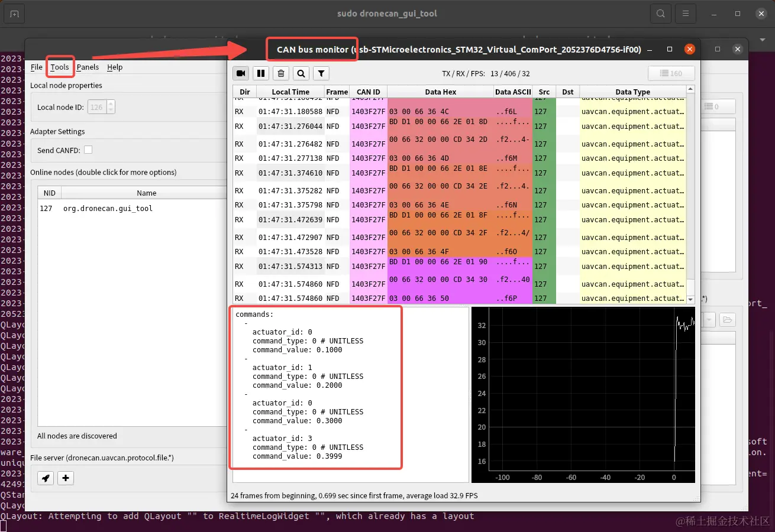Open the terminal hamburger menu
Viewport: 775px width, 532px height.
(686, 14)
